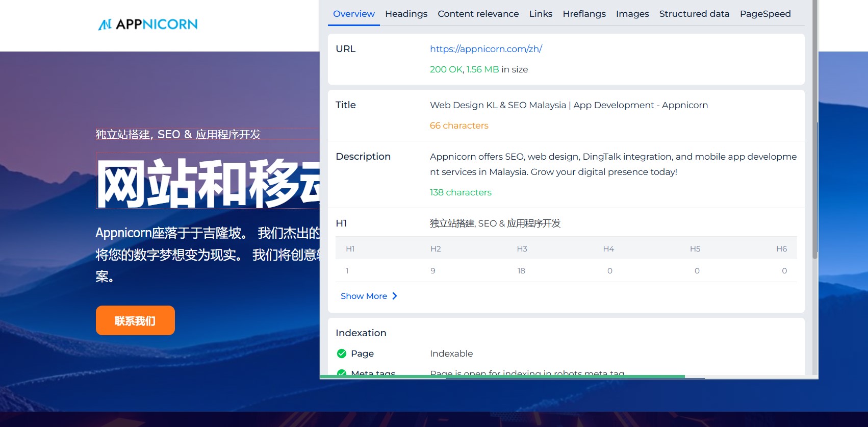Viewport: 868px width, 427px height.
Task: Click the H1 count of 1
Action: point(347,271)
